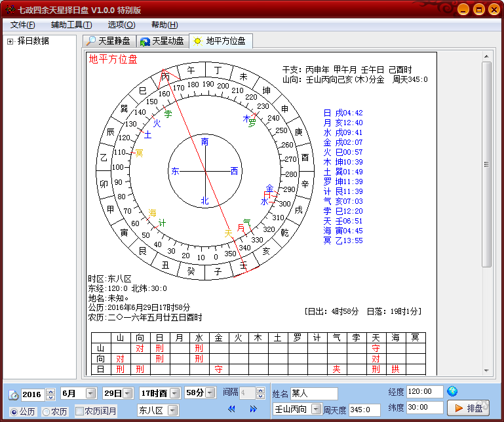Select the 择日数据 tree item
Image resolution: width=504 pixels, height=422 pixels.
33,41
